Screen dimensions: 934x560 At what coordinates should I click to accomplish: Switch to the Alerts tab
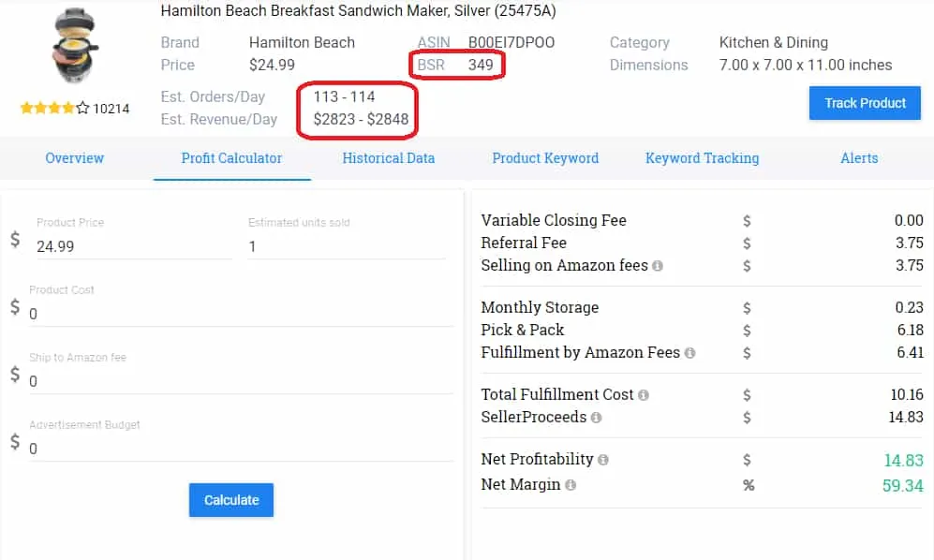click(859, 158)
